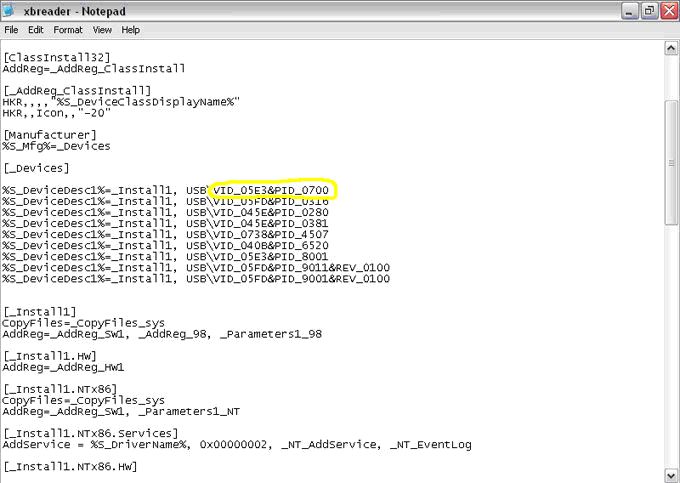The width and height of the screenshot is (680, 483).
Task: Open the File menu
Action: [12, 30]
